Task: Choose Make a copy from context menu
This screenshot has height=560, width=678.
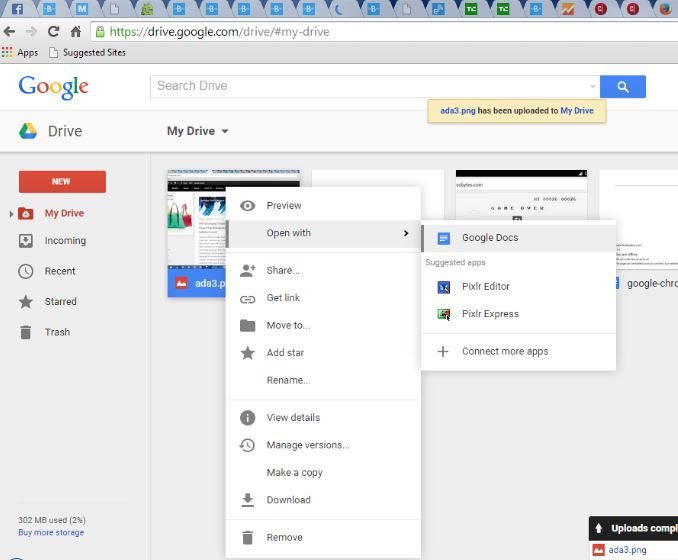Action: point(294,473)
